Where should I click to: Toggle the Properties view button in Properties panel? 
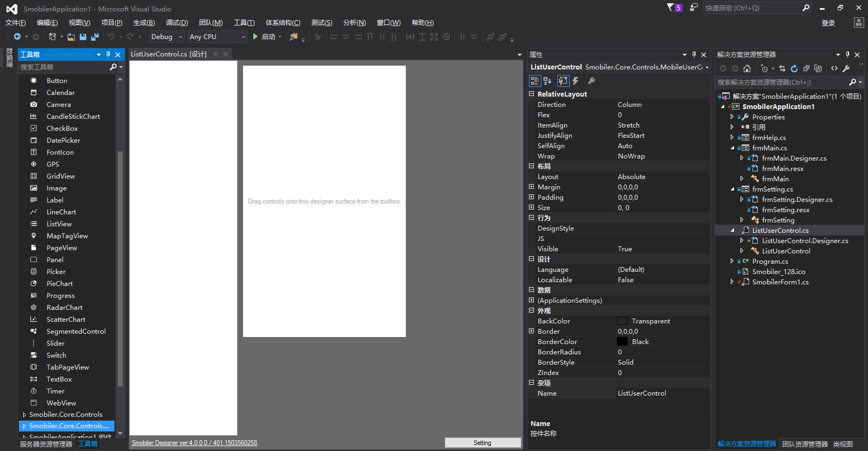(563, 81)
